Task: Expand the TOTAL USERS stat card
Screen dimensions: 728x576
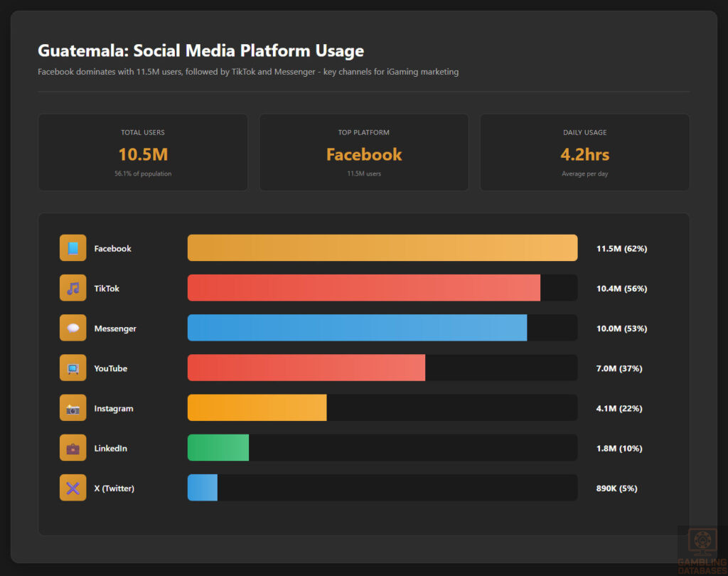Action: coord(142,152)
